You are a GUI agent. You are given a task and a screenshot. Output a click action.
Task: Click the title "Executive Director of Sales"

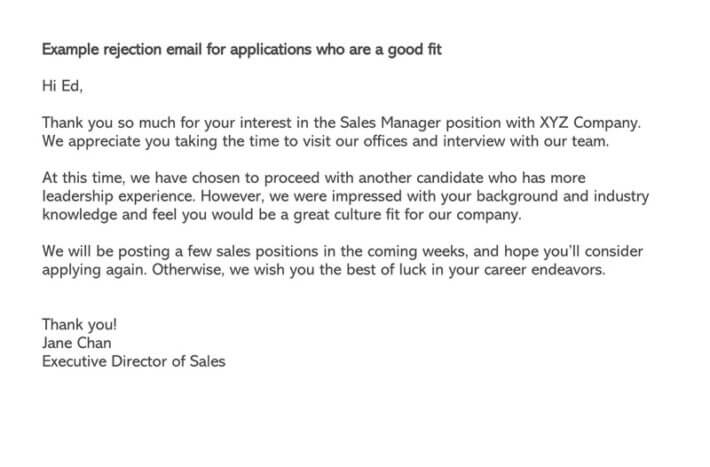(134, 361)
